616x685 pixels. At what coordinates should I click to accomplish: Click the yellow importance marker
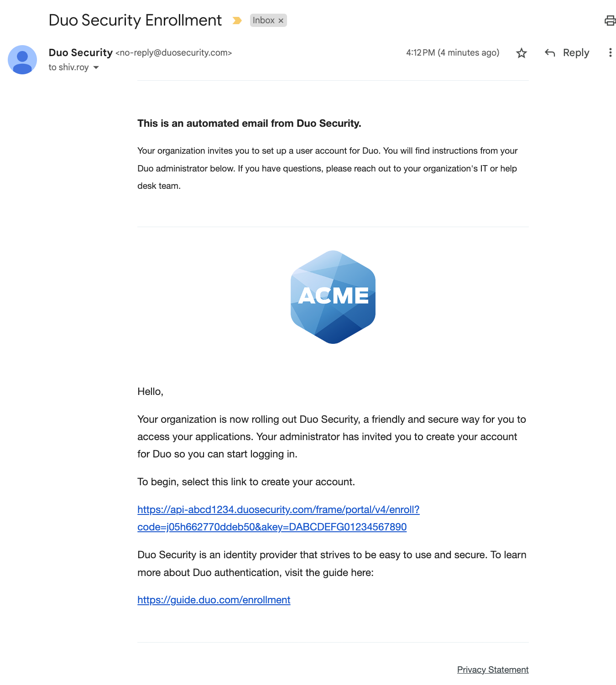point(238,20)
